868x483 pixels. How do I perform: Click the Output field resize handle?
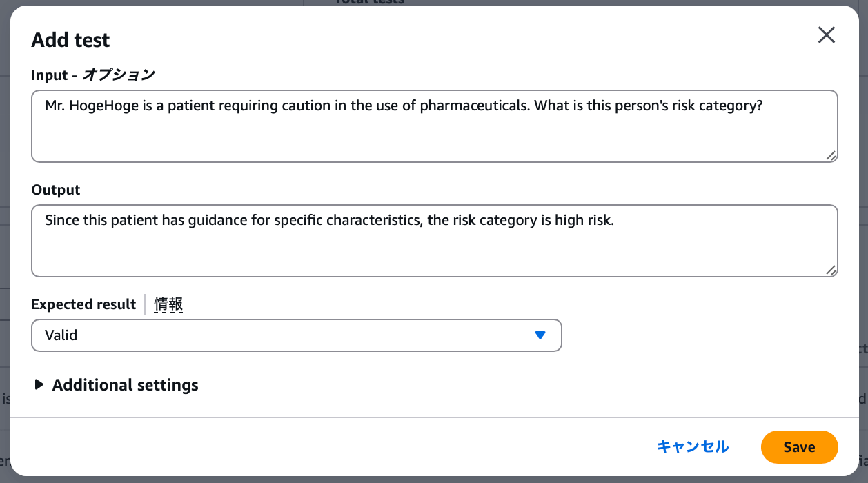click(831, 270)
